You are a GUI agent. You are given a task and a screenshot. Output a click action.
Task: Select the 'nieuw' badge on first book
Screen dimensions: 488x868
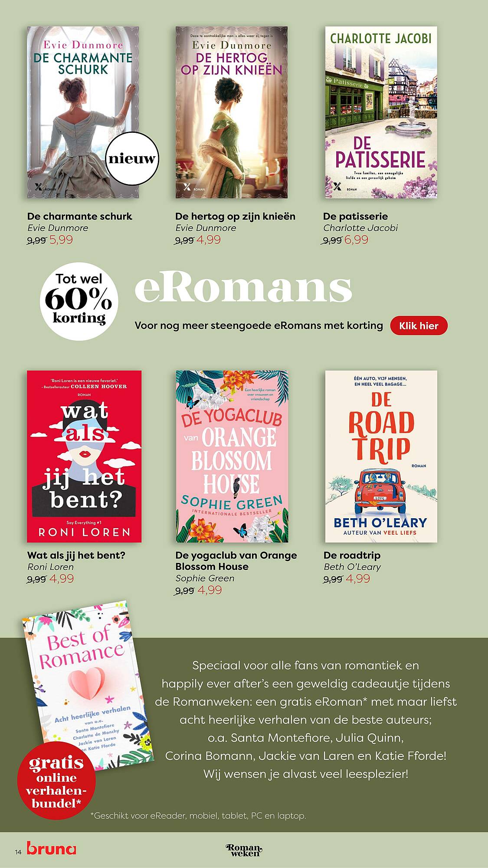point(132,158)
